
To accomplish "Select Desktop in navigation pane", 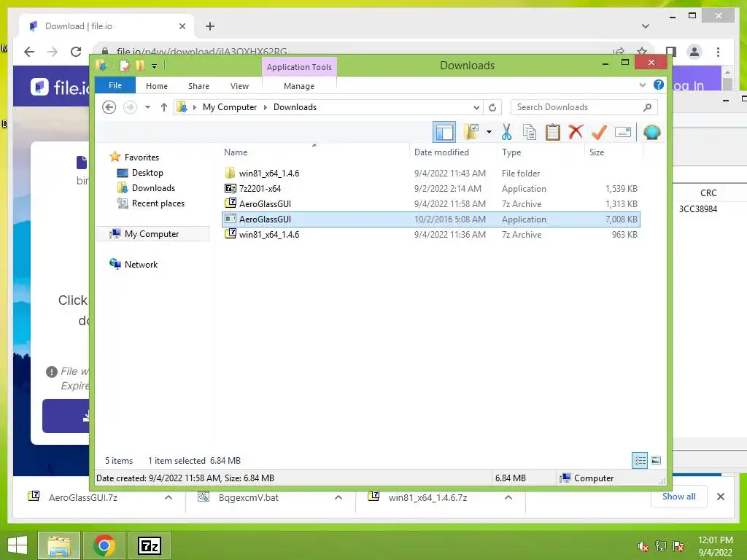I will pos(147,173).
